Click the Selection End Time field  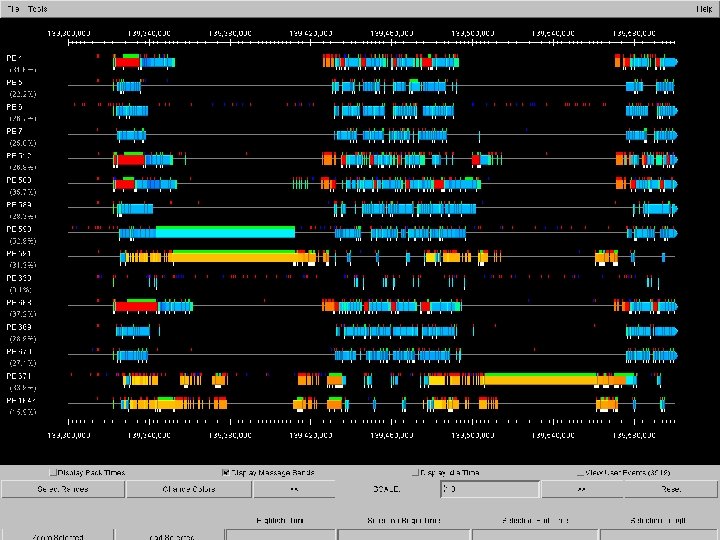[535, 535]
